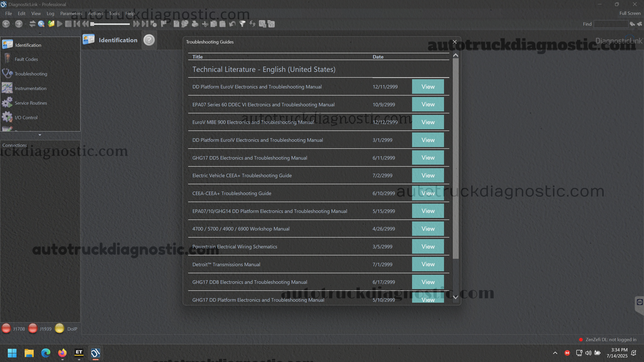Click the play log toolbar button
644x362 pixels.
pyautogui.click(x=60, y=24)
